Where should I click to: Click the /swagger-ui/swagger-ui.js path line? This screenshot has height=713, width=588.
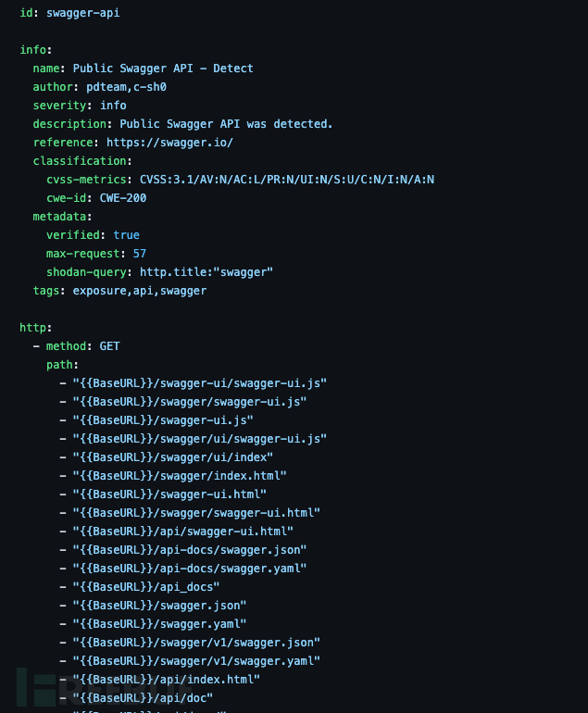click(x=200, y=383)
